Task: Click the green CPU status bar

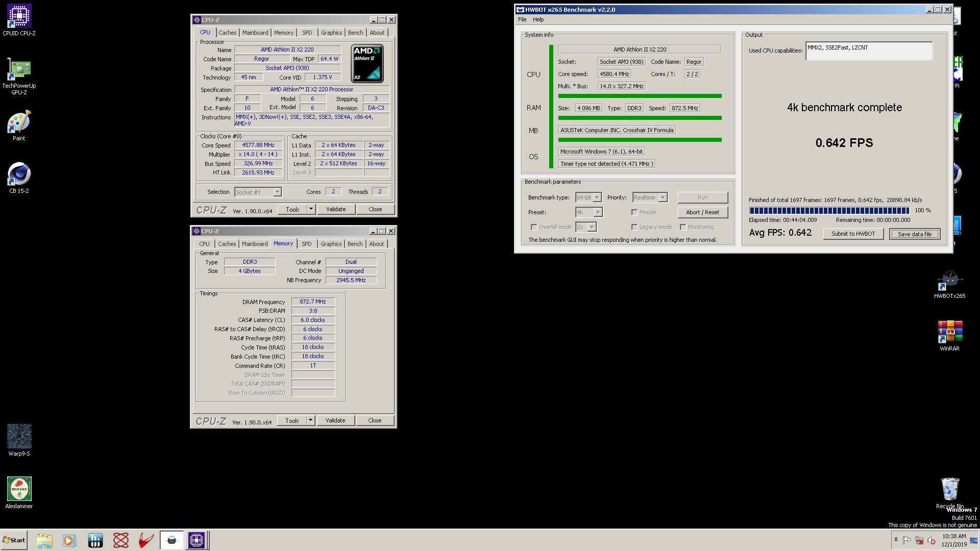Action: pyautogui.click(x=640, y=96)
